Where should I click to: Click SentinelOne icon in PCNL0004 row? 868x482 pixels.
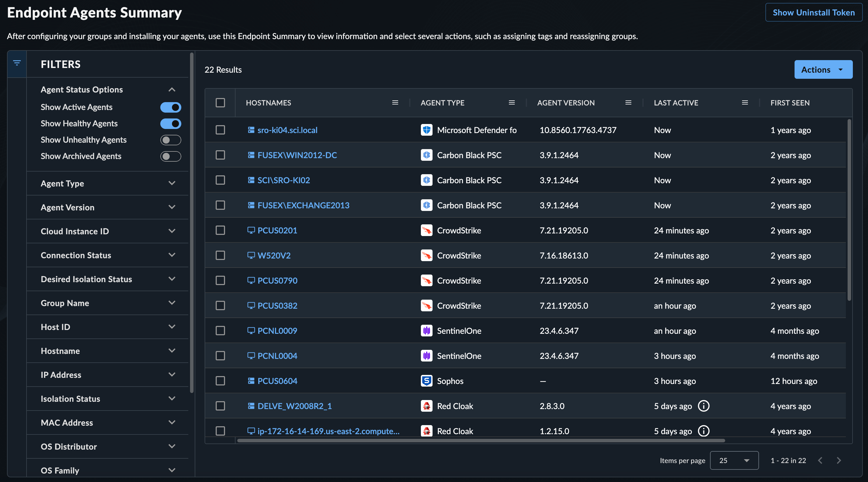pyautogui.click(x=427, y=355)
